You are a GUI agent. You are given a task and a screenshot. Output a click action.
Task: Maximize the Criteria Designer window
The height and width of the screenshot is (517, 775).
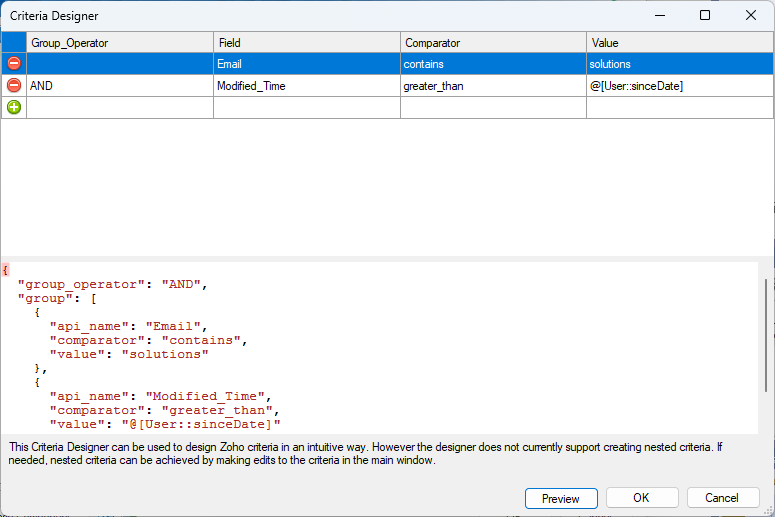(x=705, y=15)
